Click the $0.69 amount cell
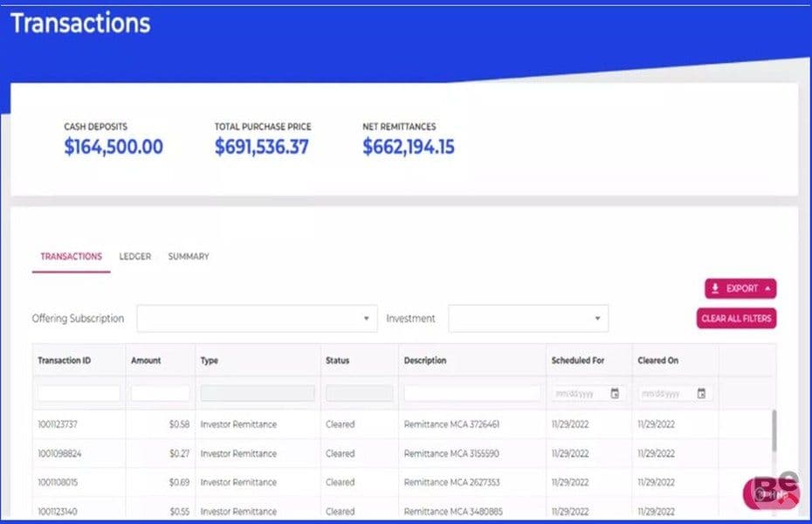812x524 pixels. click(x=179, y=482)
